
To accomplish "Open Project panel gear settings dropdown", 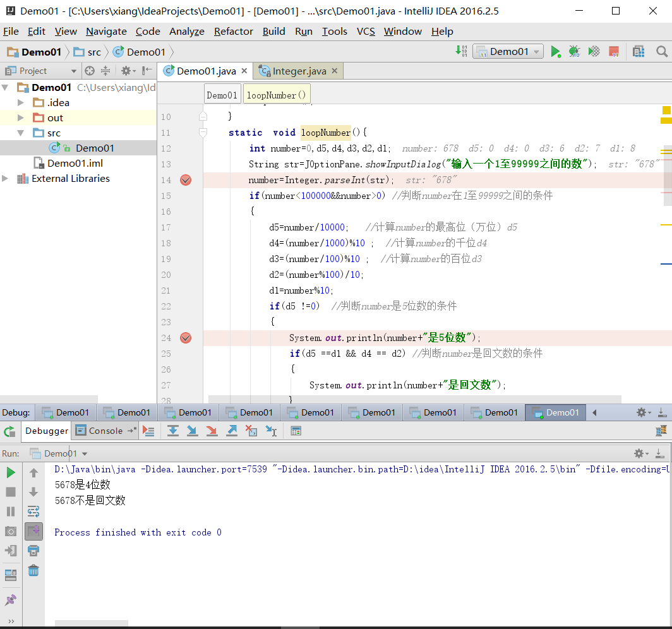I will click(128, 71).
